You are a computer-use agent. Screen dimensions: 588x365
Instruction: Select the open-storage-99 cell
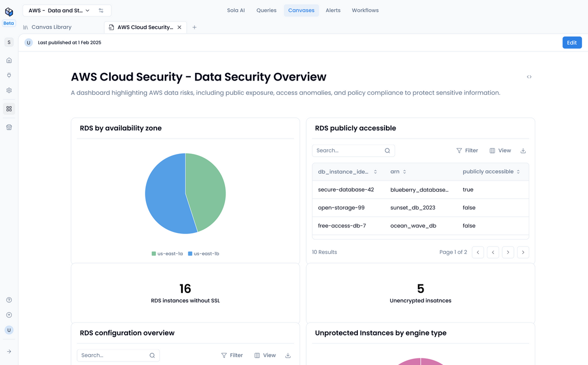(341, 208)
